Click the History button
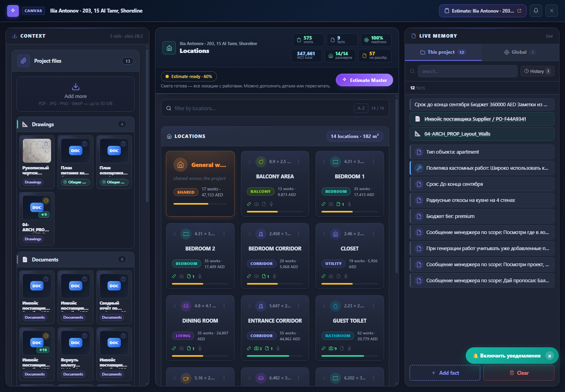 [x=537, y=71]
